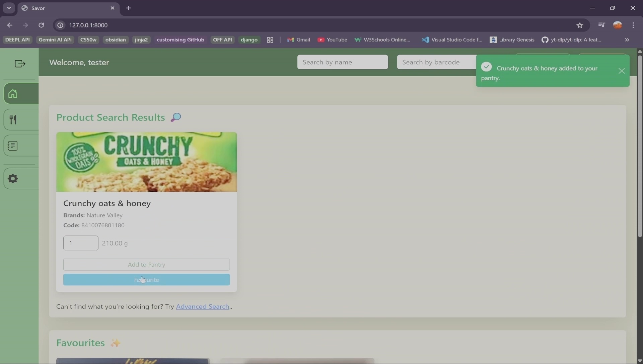Open the OFF API bookmark
The image size is (643, 364).
223,39
